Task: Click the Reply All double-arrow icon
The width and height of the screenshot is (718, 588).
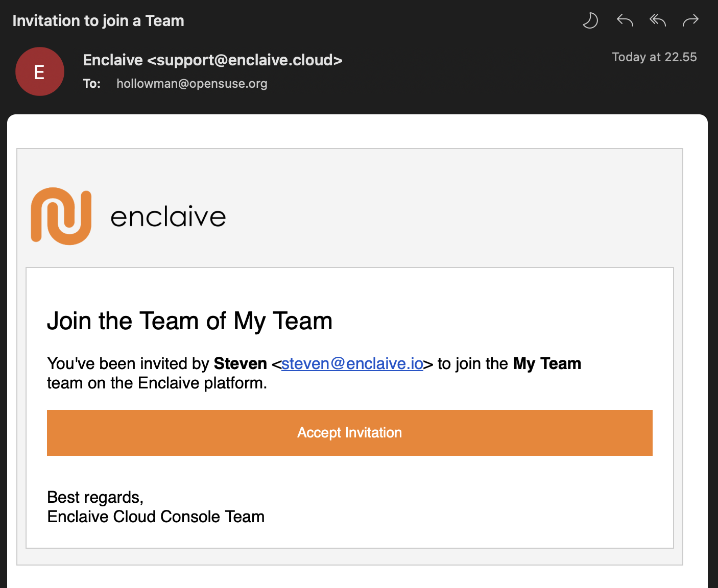Action: (658, 20)
